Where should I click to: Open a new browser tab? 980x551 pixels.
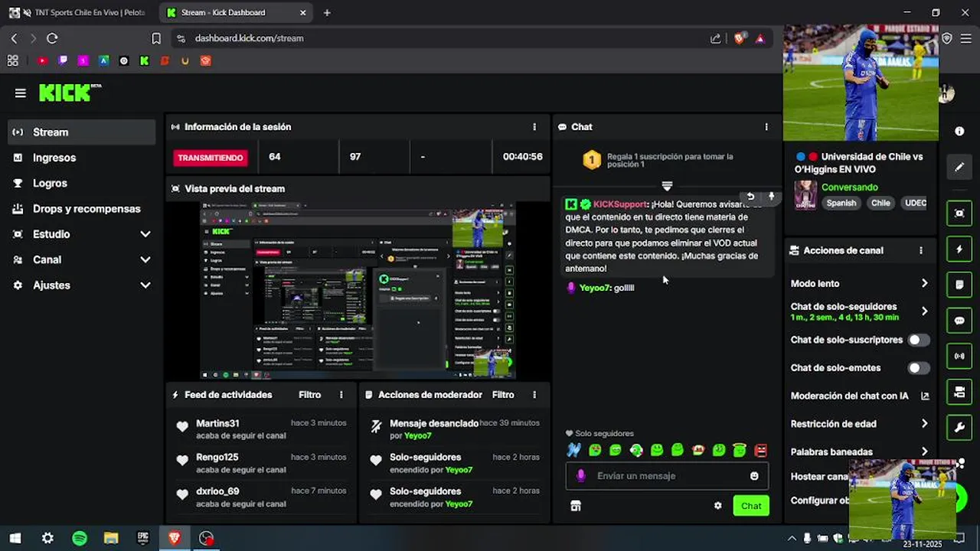(327, 13)
